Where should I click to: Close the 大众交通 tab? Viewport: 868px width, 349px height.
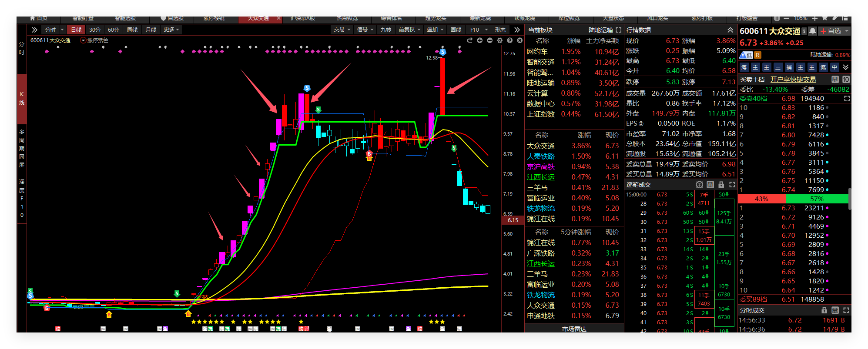click(278, 19)
